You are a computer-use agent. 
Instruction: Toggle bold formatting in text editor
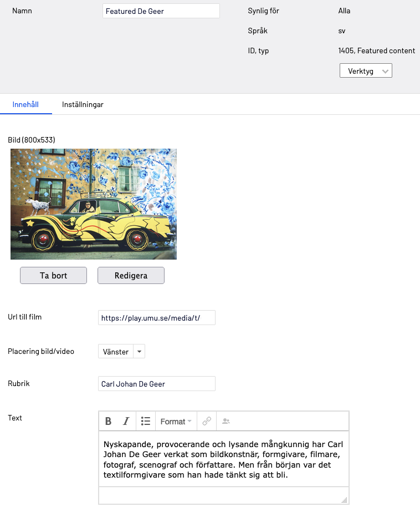tap(108, 421)
